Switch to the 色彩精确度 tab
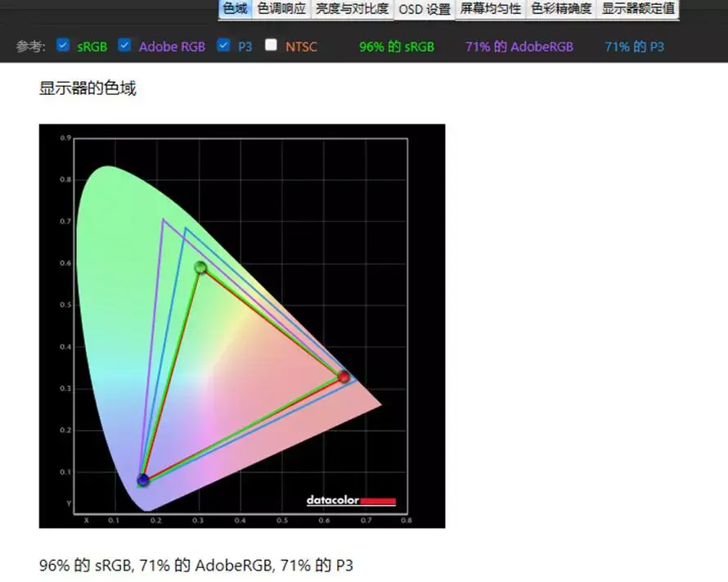This screenshot has width=728, height=582. [561, 9]
